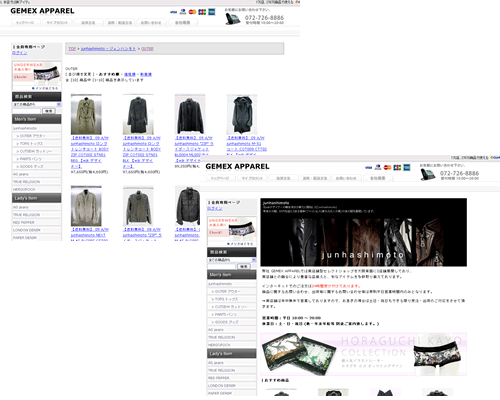The image size is (500, 400).
Task: Select TRUE RELIGION under Lady's Item on lower page
Action: (232, 370)
